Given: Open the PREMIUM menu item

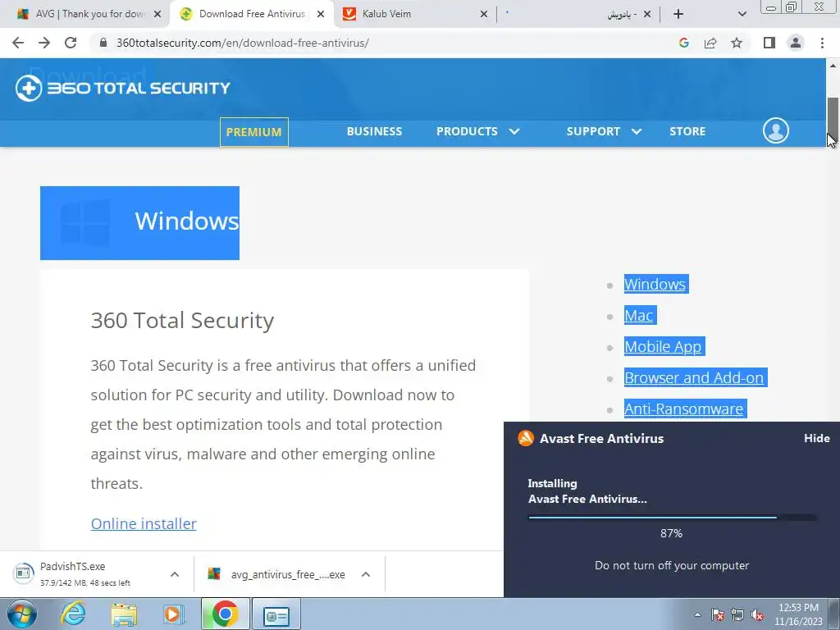Looking at the screenshot, I should tap(254, 132).
